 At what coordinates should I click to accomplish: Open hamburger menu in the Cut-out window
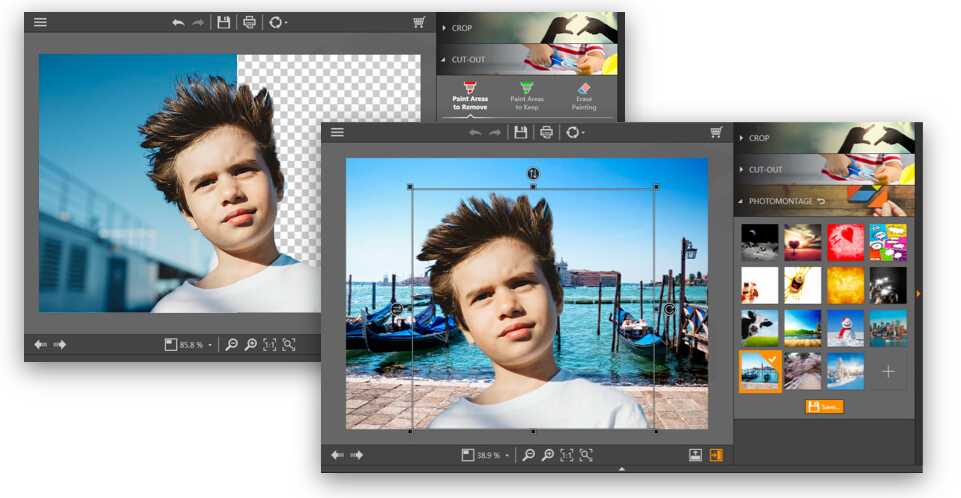(40, 23)
